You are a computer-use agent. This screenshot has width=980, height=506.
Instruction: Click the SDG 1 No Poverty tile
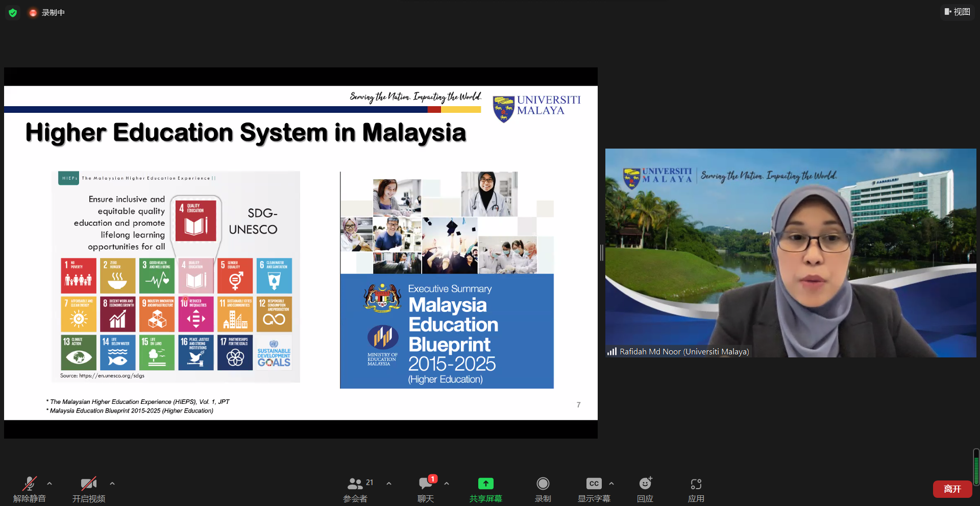click(x=79, y=276)
